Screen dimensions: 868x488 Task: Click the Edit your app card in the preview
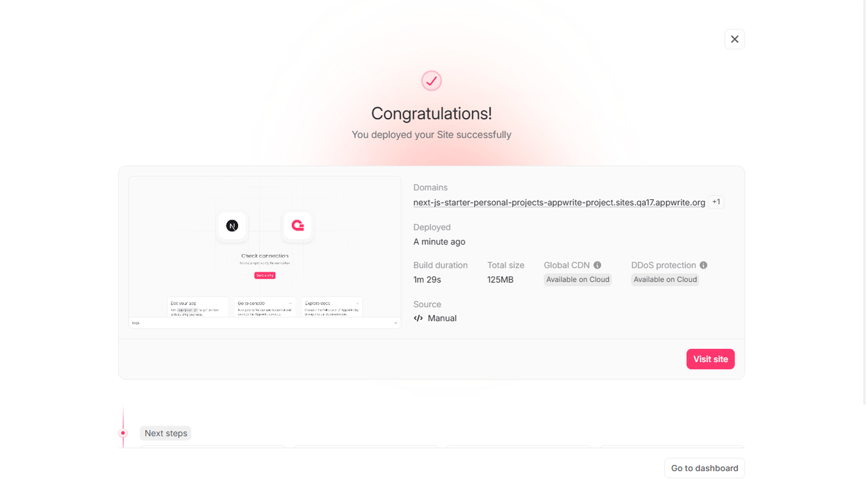tap(198, 307)
